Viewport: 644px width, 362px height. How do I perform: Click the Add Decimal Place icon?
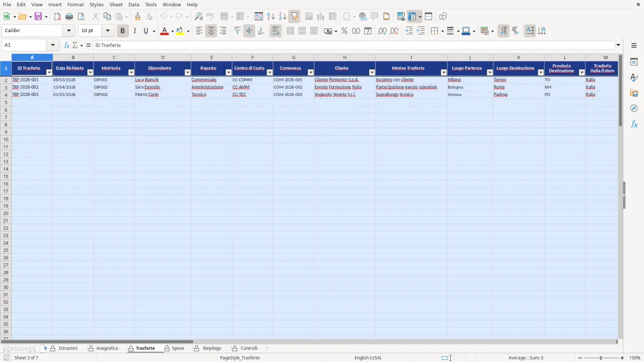tap(382, 31)
